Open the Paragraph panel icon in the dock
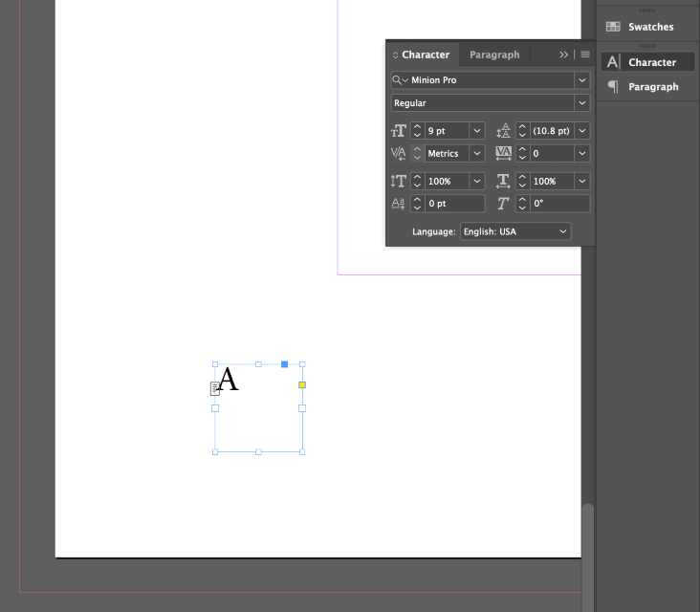Image resolution: width=700 pixels, height=612 pixels. tap(613, 87)
